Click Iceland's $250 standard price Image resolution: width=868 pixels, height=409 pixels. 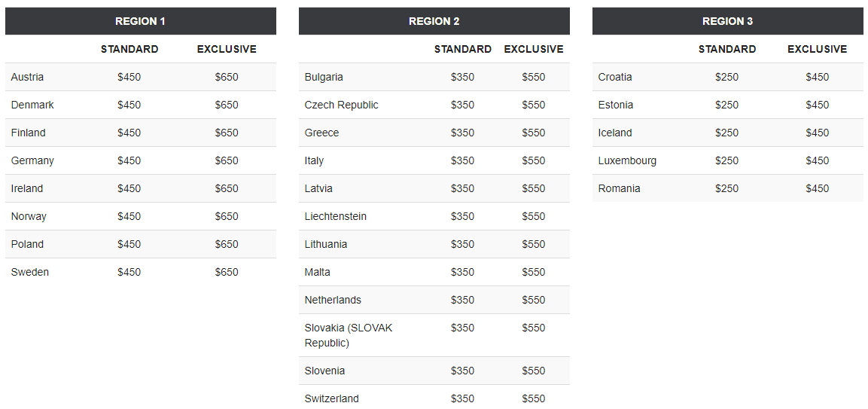726,133
